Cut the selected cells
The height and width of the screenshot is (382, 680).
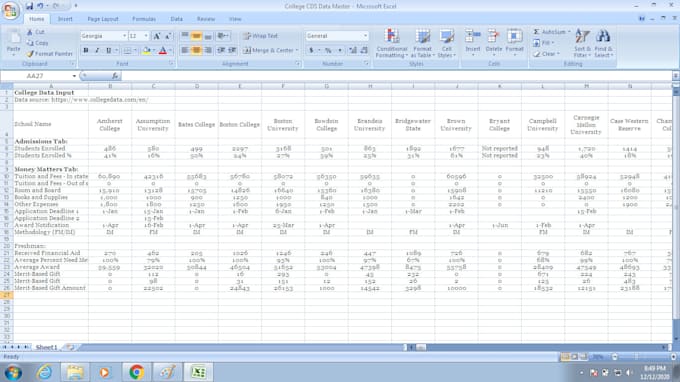click(36, 32)
